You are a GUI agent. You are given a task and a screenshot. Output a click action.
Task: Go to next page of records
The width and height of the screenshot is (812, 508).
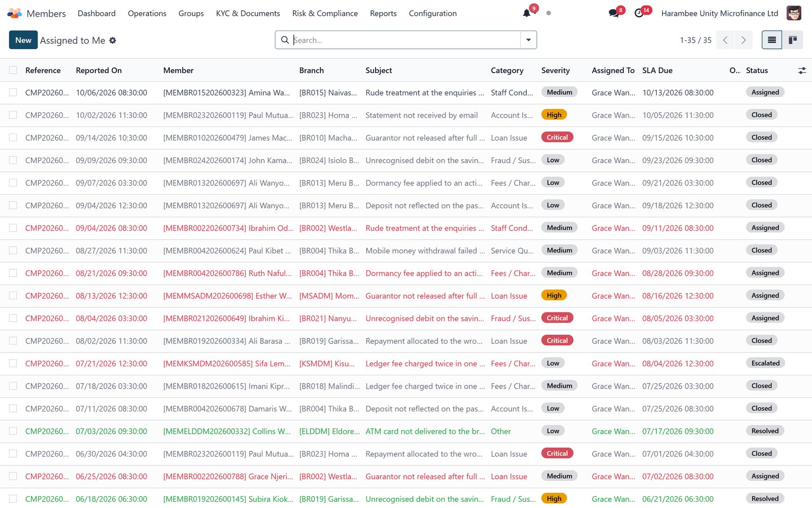(743, 40)
